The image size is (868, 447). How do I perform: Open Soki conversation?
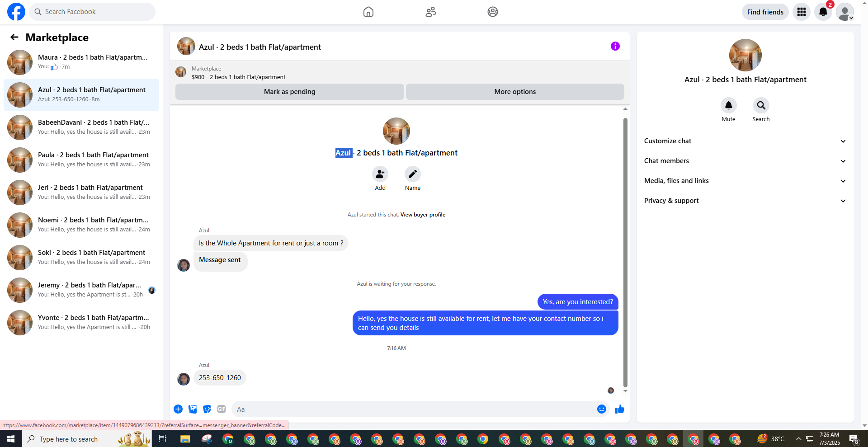click(81, 257)
